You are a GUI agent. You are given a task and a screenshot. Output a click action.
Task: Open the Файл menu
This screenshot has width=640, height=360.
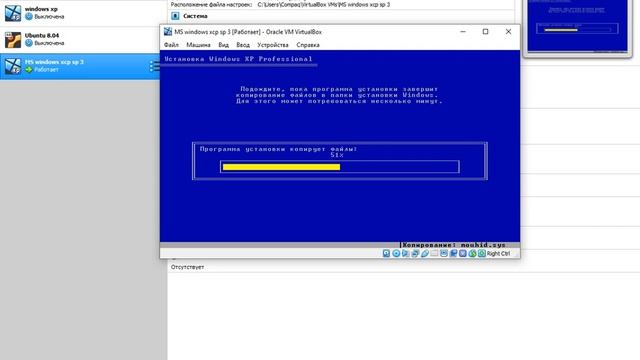[x=171, y=45]
